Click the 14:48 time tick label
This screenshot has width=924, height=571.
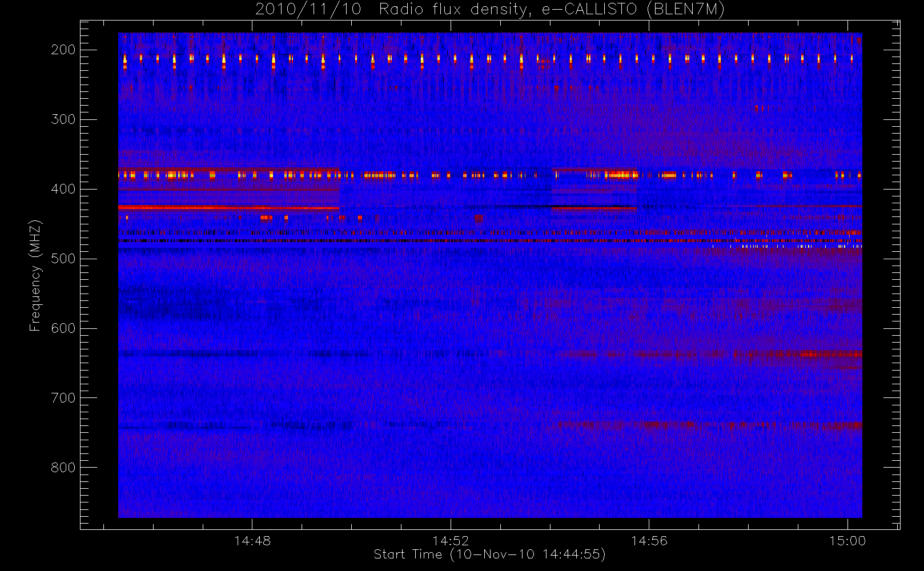coord(252,541)
